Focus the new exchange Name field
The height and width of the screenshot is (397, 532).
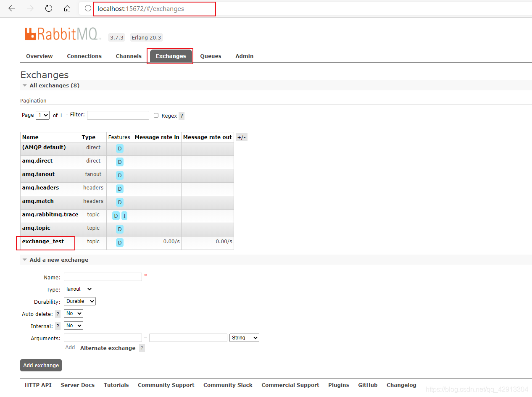(103, 277)
